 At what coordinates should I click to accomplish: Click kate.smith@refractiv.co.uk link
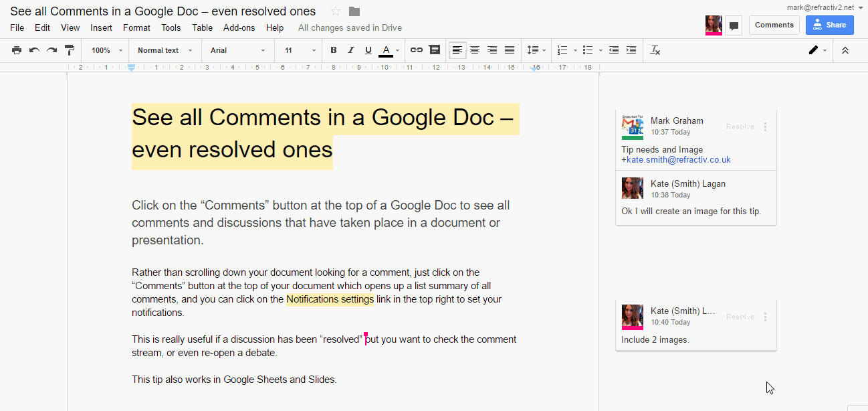(x=678, y=160)
